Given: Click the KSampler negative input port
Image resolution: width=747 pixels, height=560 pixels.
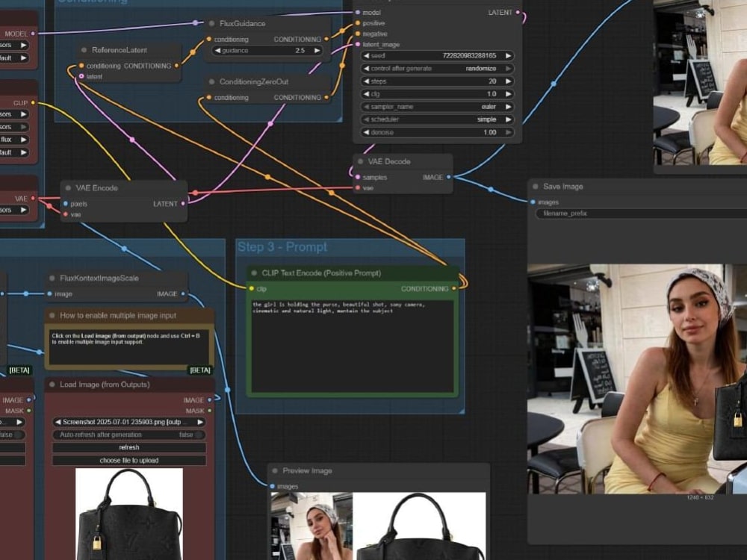Looking at the screenshot, I should pos(358,34).
